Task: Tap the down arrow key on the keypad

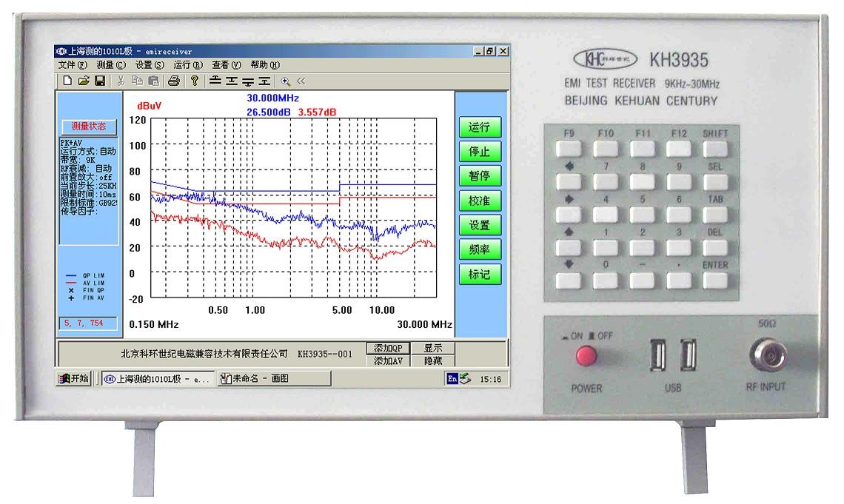Action: (x=569, y=280)
